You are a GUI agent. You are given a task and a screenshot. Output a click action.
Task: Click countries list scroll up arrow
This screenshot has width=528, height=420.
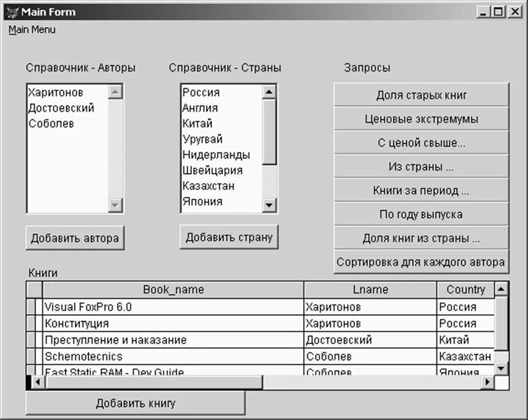[269, 92]
